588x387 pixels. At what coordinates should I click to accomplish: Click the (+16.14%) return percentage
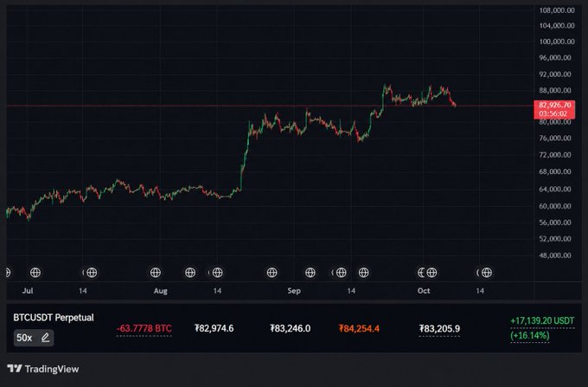coord(530,335)
